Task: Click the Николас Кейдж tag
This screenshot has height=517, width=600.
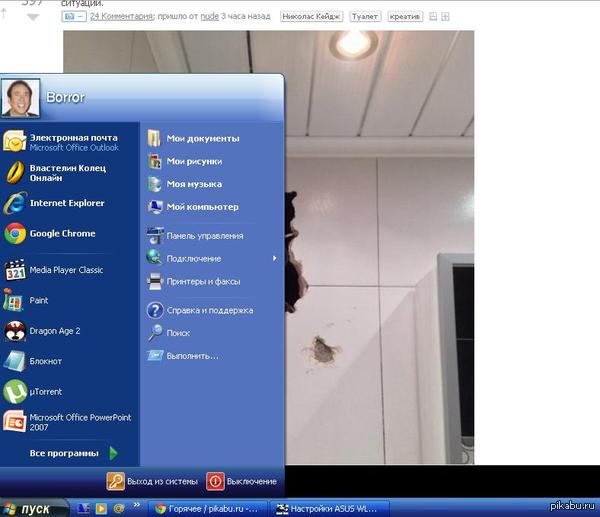Action: tap(311, 16)
